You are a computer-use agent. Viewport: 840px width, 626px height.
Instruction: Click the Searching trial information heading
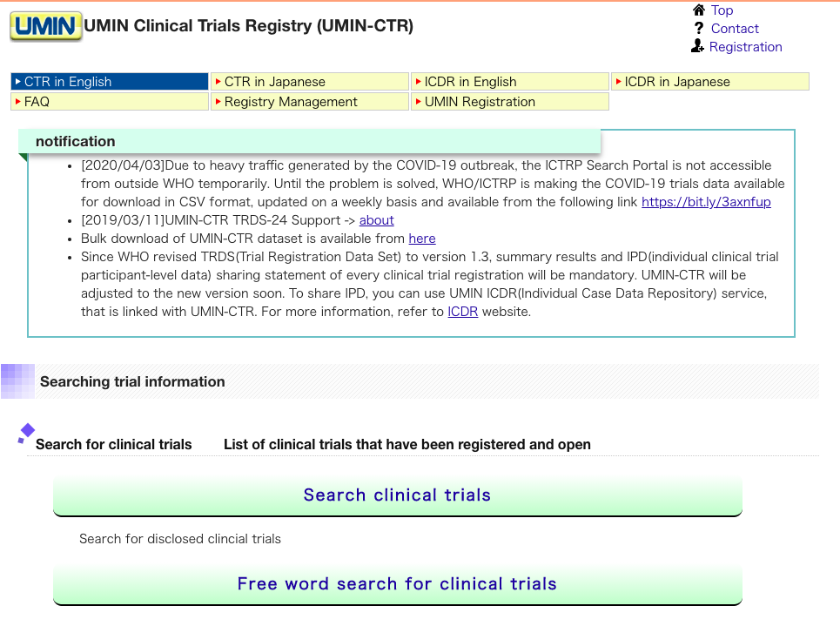click(x=132, y=381)
